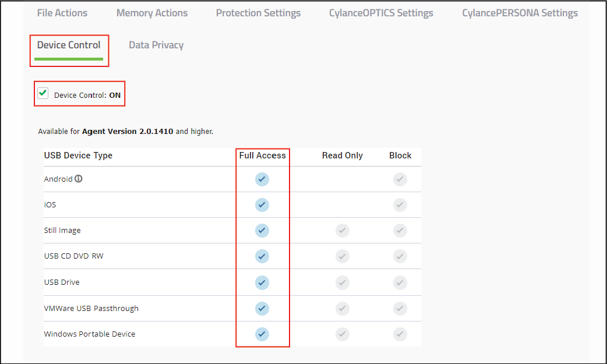Image resolution: width=607 pixels, height=364 pixels.
Task: Select Read Only for Windows Portable Device
Action: pos(342,334)
